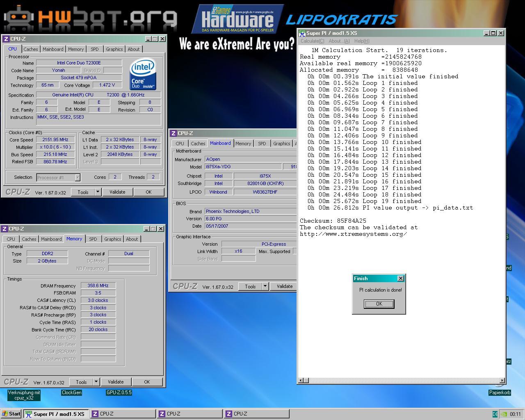Expand Tools dropdown arrow in Memory CPU-Z window
This screenshot has width=525, height=420.
(x=96, y=382)
